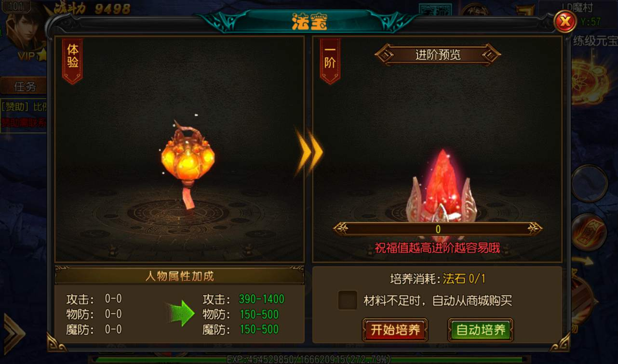The image size is (618, 364).
Task: Click the 自动培养 button
Action: click(481, 330)
